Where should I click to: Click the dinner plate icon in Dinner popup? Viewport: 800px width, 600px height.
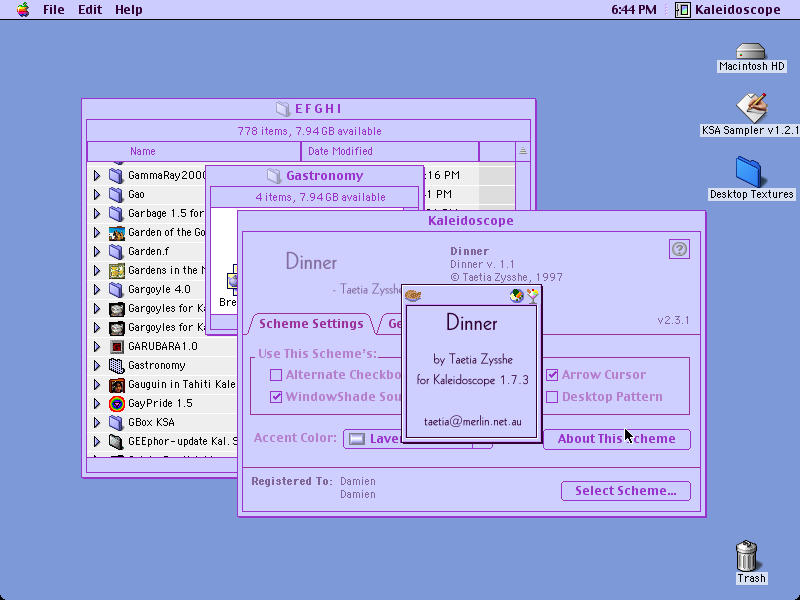tap(516, 295)
